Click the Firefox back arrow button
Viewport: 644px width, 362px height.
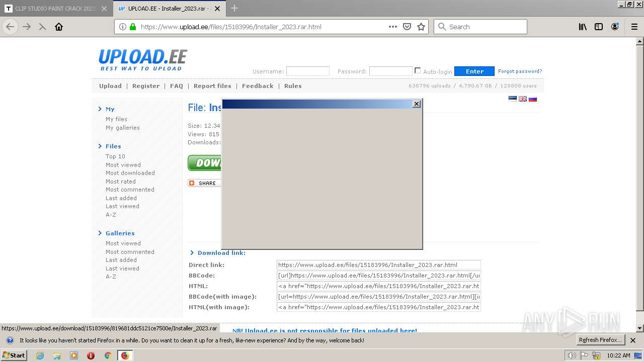coord(10,27)
